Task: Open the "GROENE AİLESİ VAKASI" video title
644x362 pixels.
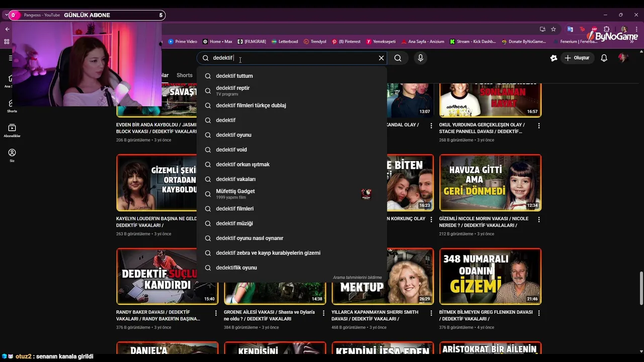Action: coord(269,315)
